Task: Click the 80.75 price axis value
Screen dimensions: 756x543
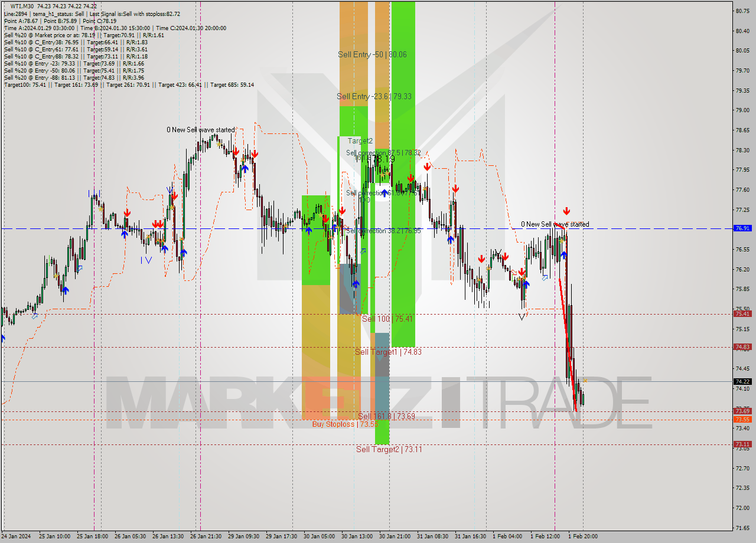Action: pos(742,11)
